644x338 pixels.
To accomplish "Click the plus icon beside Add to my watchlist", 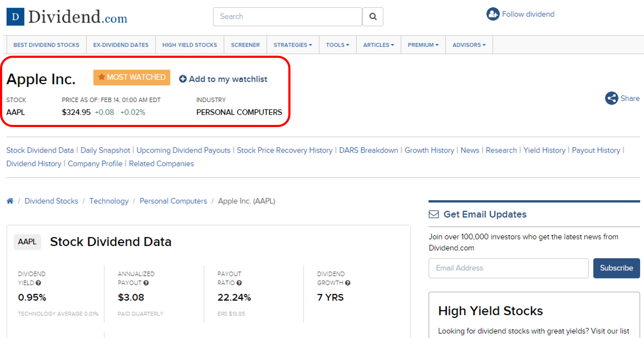I will point(183,79).
